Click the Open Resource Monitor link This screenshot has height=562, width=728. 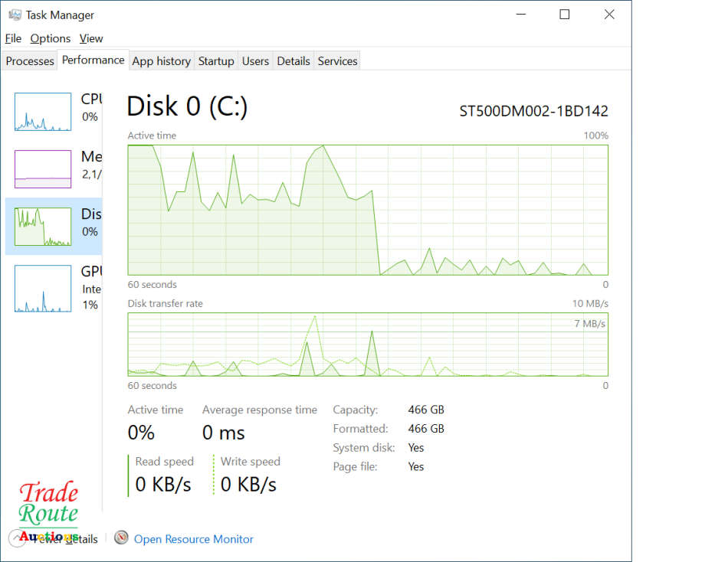(x=193, y=539)
